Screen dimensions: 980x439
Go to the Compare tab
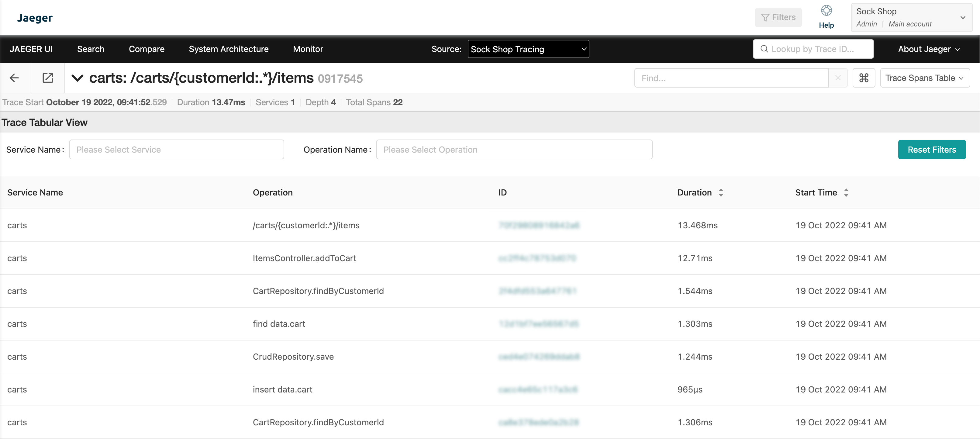pyautogui.click(x=147, y=49)
